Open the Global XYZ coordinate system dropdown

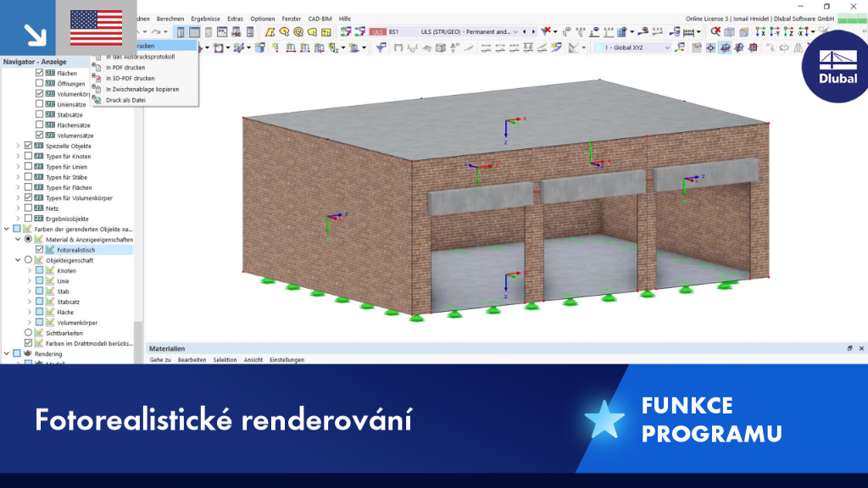[x=632, y=47]
